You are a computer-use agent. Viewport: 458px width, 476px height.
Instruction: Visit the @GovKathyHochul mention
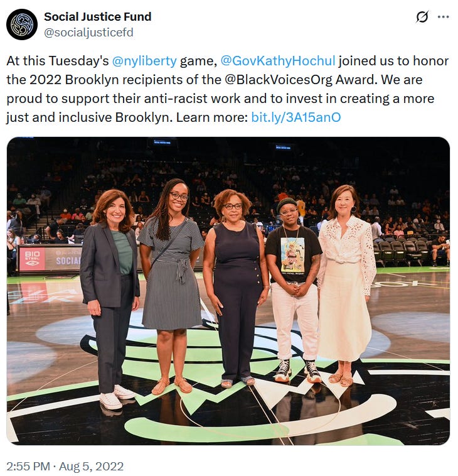click(278, 61)
